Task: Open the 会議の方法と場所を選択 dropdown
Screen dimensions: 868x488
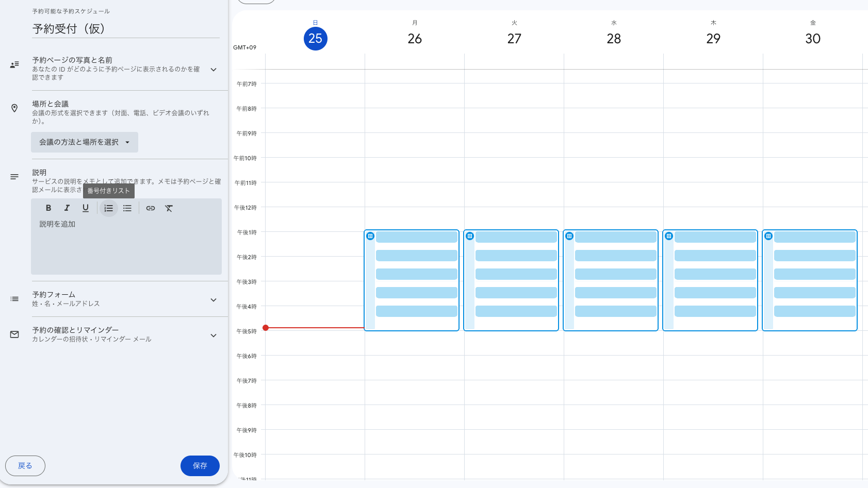Action: (85, 142)
